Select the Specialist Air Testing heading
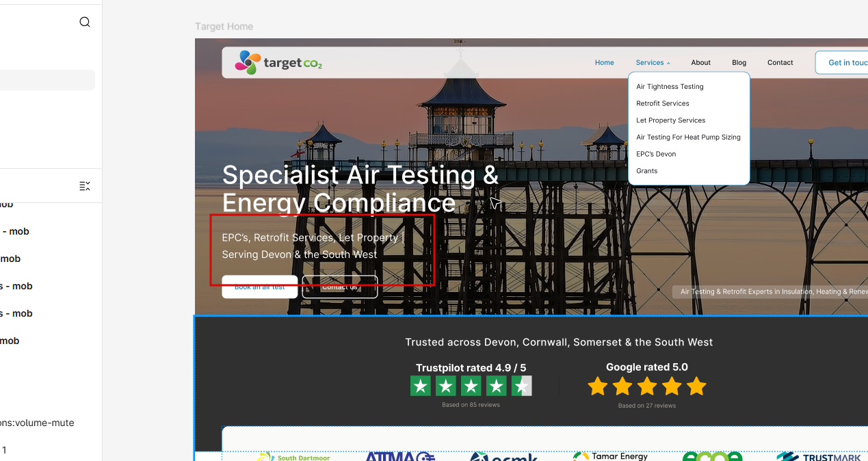Image resolution: width=868 pixels, height=461 pixels. coord(360,189)
